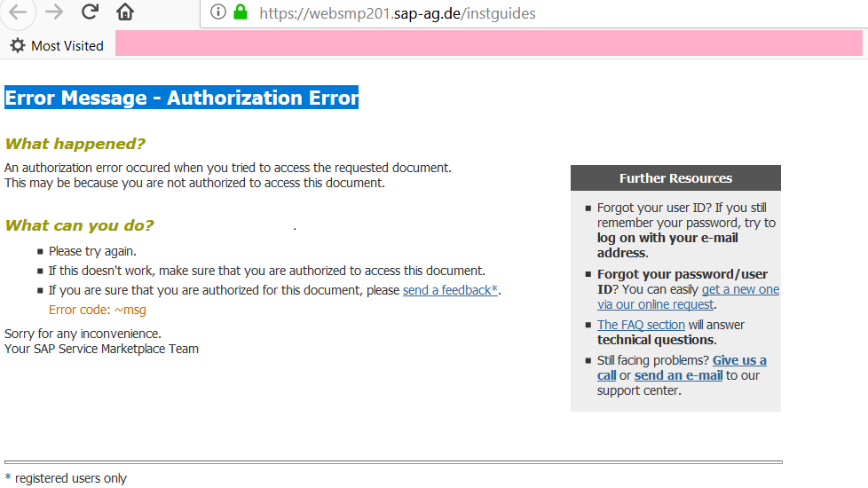The width and height of the screenshot is (868, 488).
Task: Click the 'Error code: ~msg' text
Action: pos(98,310)
